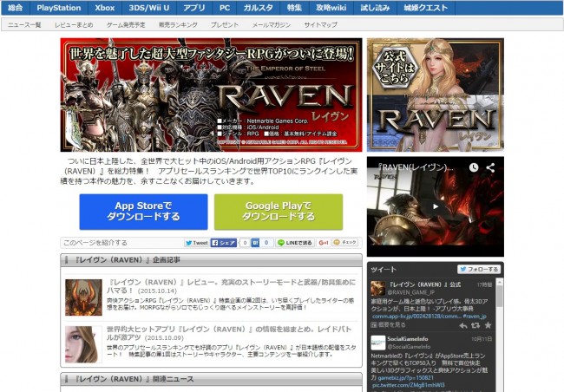
Task: Switch to the PlayStation tab
Action: click(59, 8)
